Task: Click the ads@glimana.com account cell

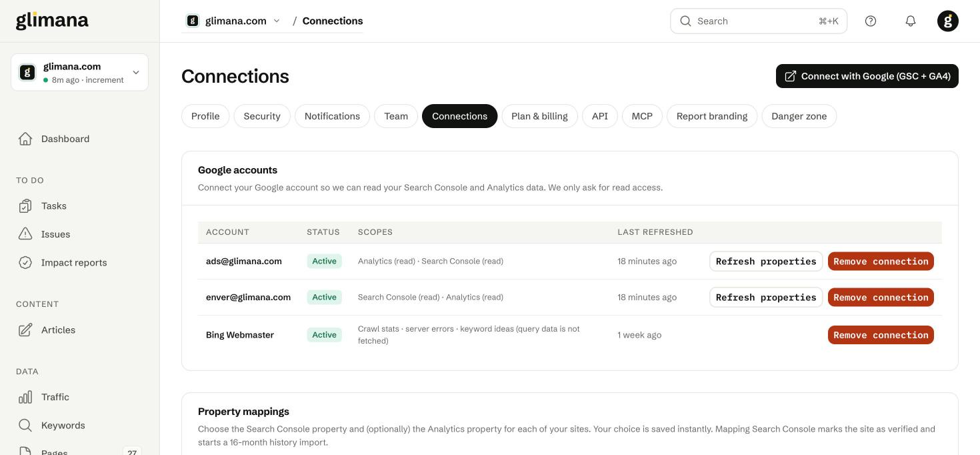Action: point(244,262)
